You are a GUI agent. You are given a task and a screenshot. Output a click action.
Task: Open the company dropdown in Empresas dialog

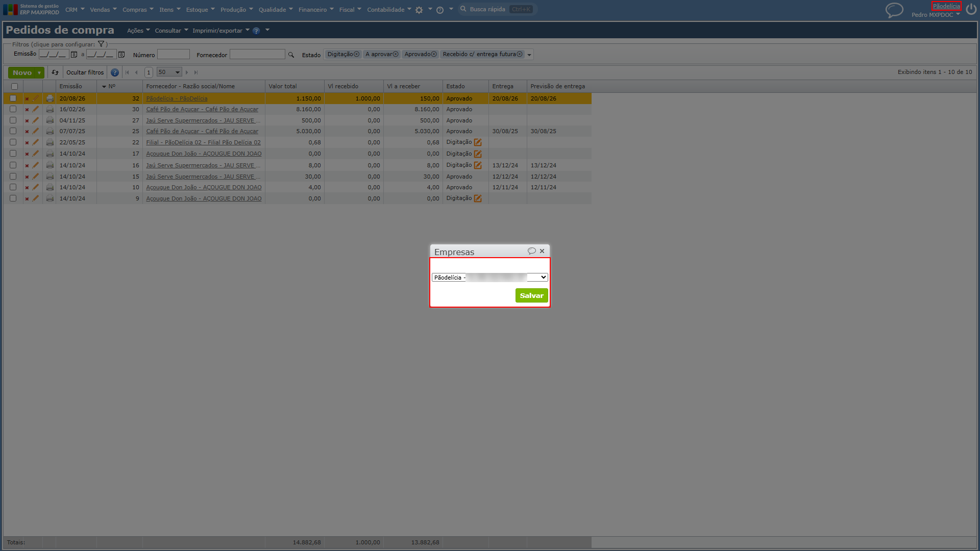click(x=490, y=278)
